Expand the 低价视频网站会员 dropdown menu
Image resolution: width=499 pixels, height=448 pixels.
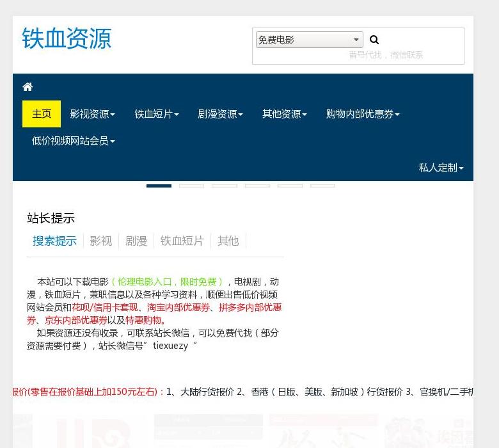73,140
